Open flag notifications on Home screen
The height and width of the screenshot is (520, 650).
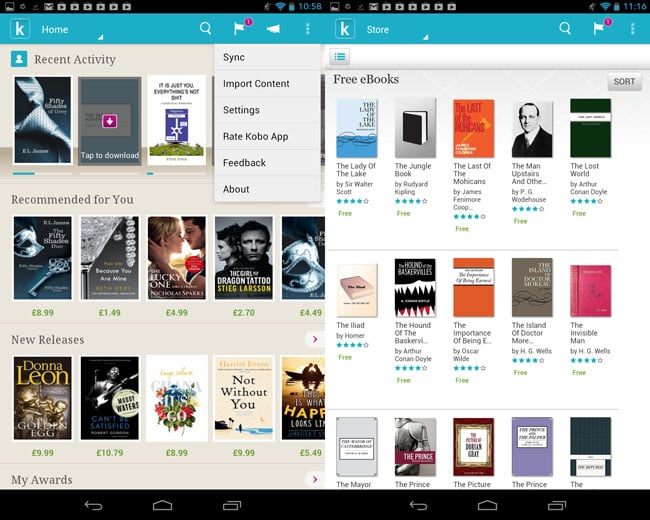pyautogui.click(x=242, y=27)
